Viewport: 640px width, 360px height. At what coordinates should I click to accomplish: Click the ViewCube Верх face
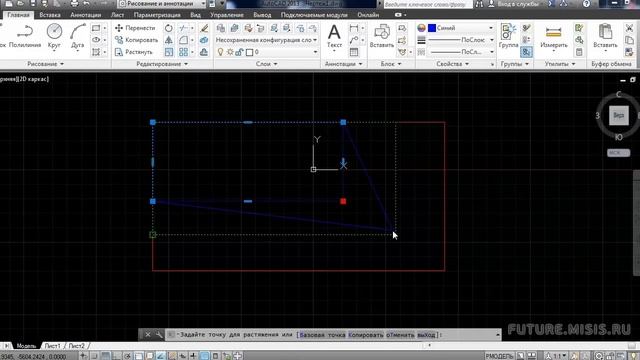618,115
